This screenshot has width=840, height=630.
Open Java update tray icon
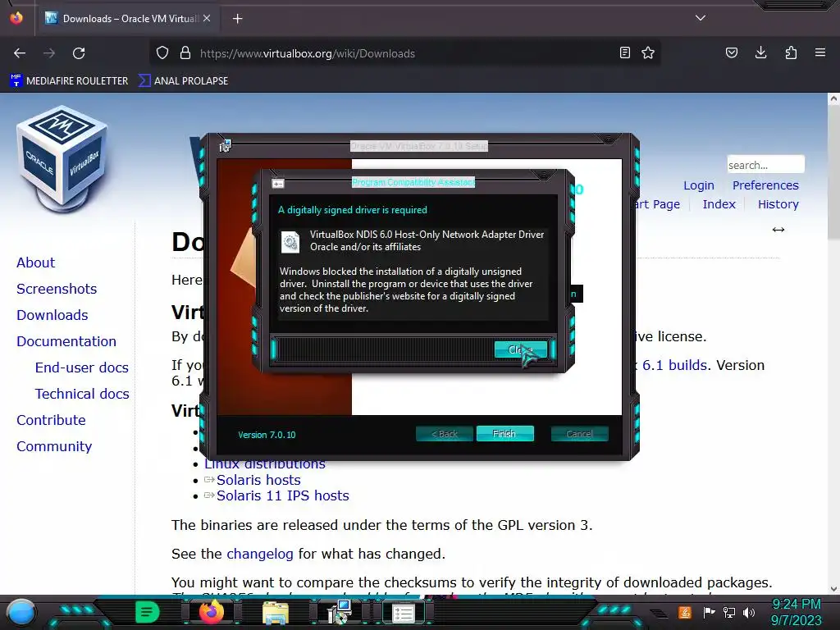tap(684, 612)
